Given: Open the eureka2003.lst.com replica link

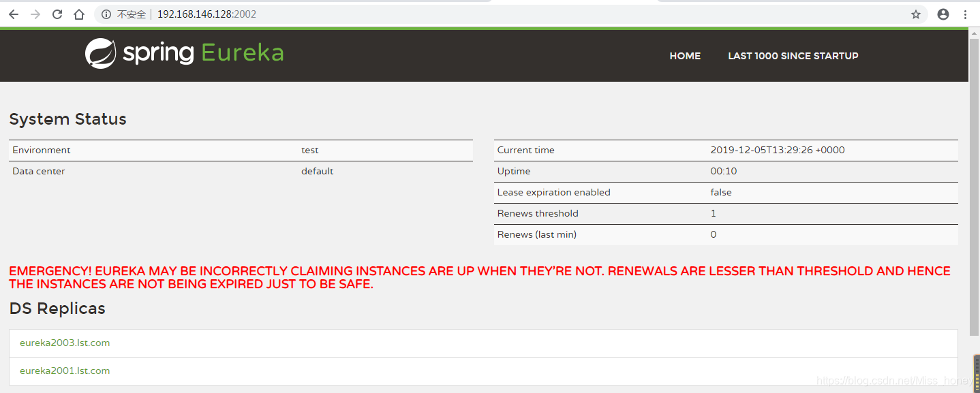Looking at the screenshot, I should click(x=65, y=343).
